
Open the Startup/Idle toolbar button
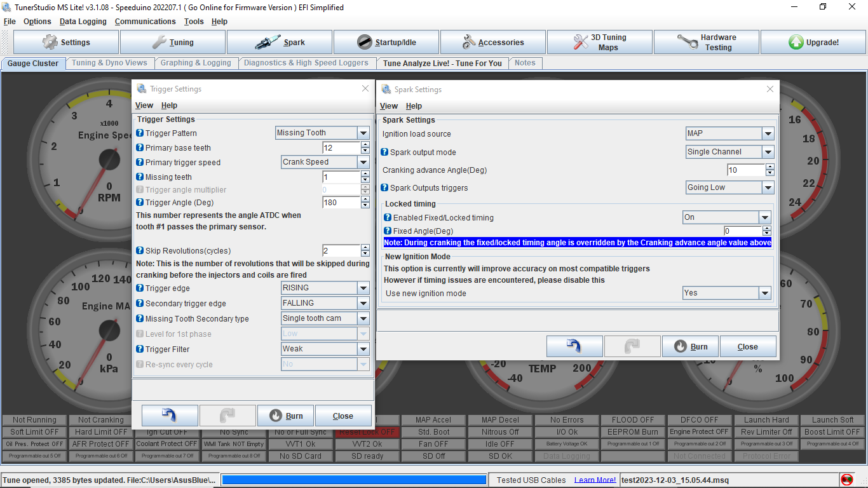pos(386,43)
